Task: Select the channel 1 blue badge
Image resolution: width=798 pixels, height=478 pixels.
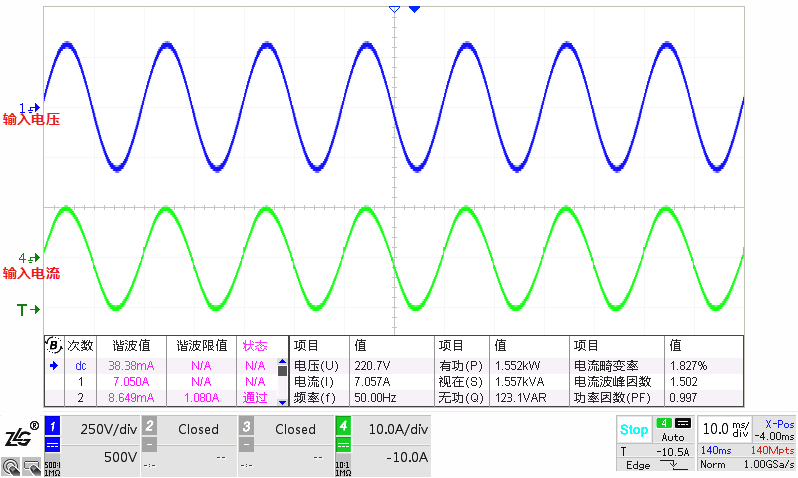Action: coord(52,426)
